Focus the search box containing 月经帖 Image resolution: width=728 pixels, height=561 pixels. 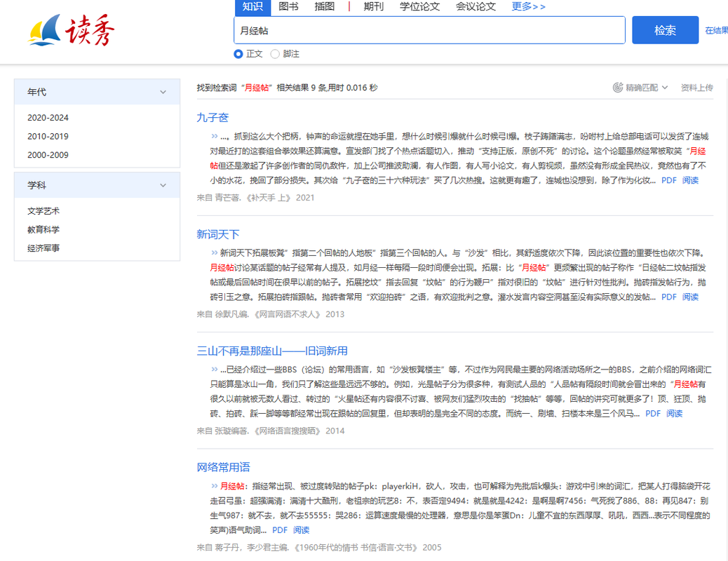[429, 30]
